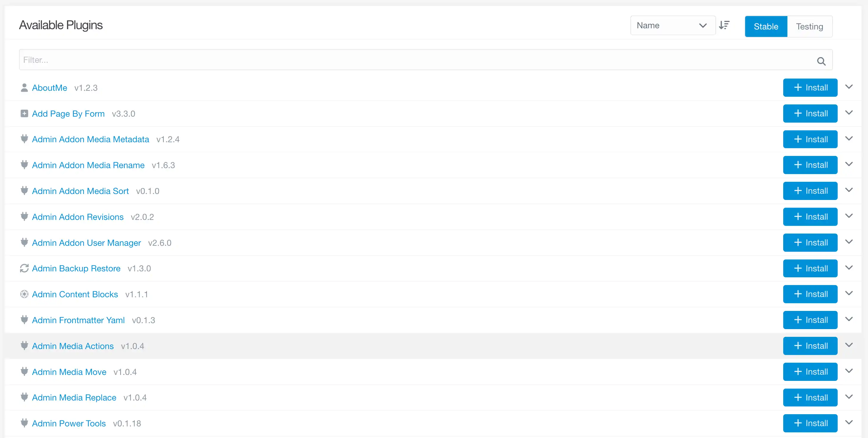Click the Install button for Admin Media Move
The height and width of the screenshot is (438, 868).
coord(810,371)
